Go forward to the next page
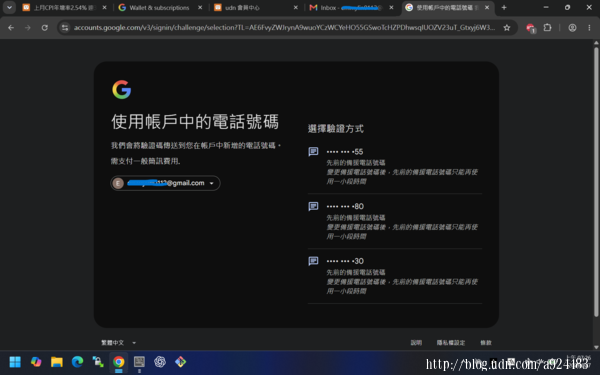 pyautogui.click(x=28, y=28)
